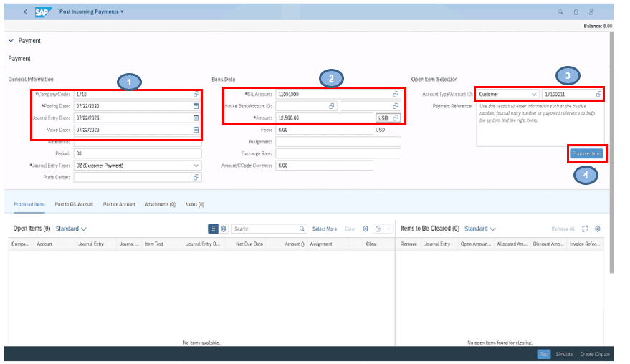Open the Journal Entry Type dropdown
This screenshot has width=630, height=364.
(196, 166)
